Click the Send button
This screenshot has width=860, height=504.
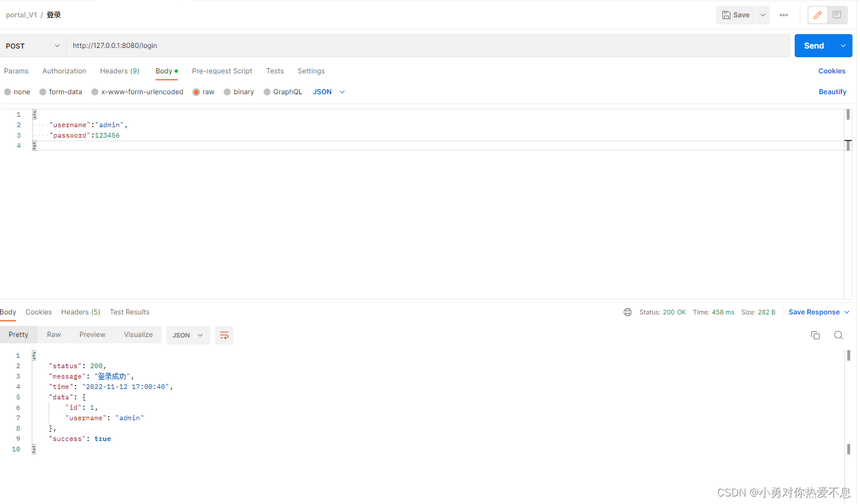(x=813, y=45)
